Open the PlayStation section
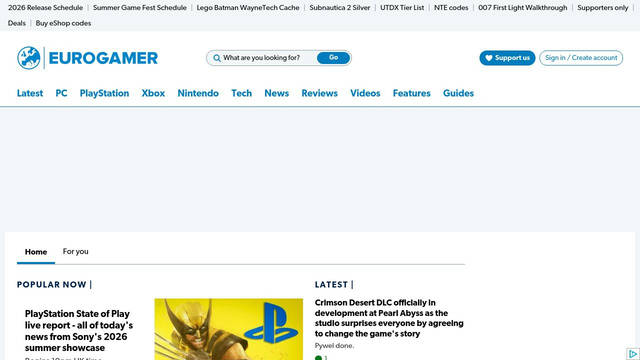 pos(104,93)
